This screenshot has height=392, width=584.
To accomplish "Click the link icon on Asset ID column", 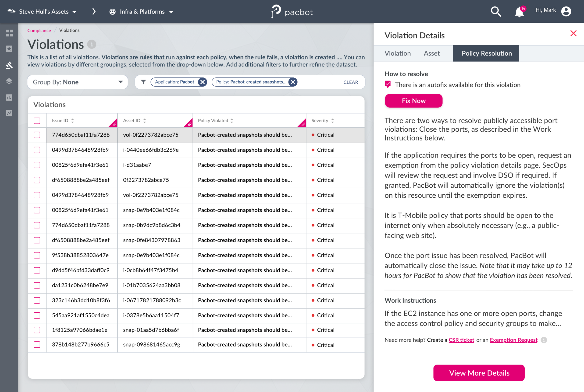I will [189, 124].
